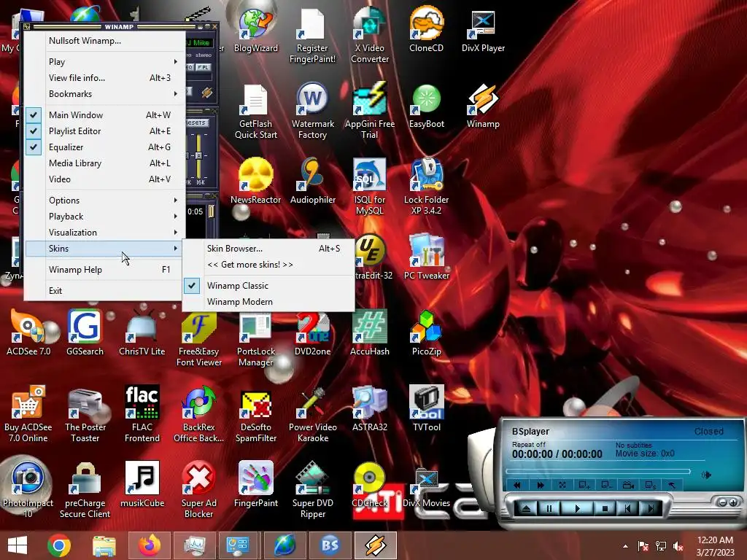Open the Skins submenu entry
Viewport: 747px width, 560px height.
pyautogui.click(x=103, y=249)
